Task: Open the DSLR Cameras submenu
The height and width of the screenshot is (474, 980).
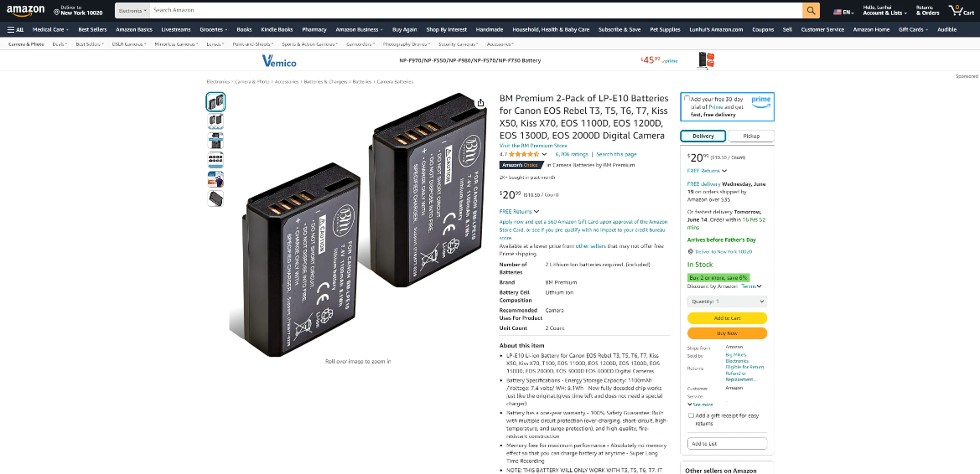Action: (x=129, y=44)
